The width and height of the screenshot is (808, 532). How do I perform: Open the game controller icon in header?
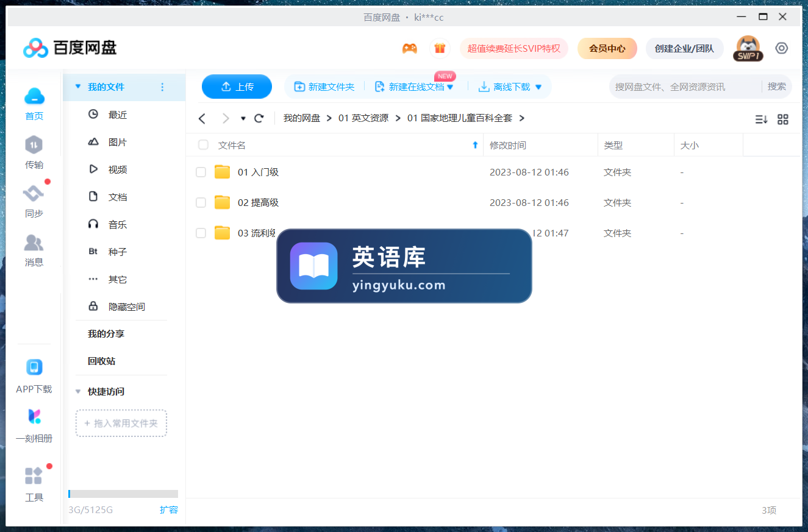409,48
